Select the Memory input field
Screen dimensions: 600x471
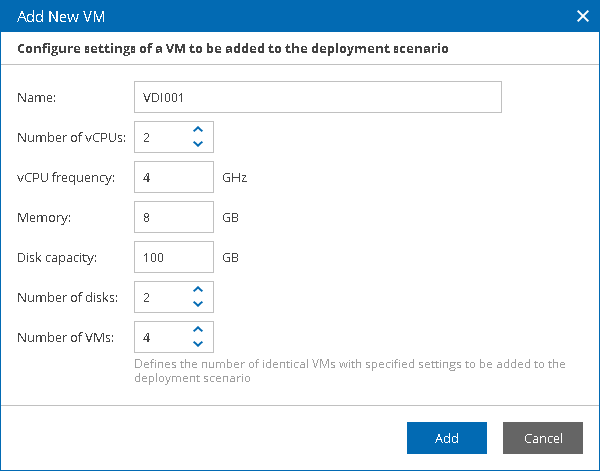(173, 217)
